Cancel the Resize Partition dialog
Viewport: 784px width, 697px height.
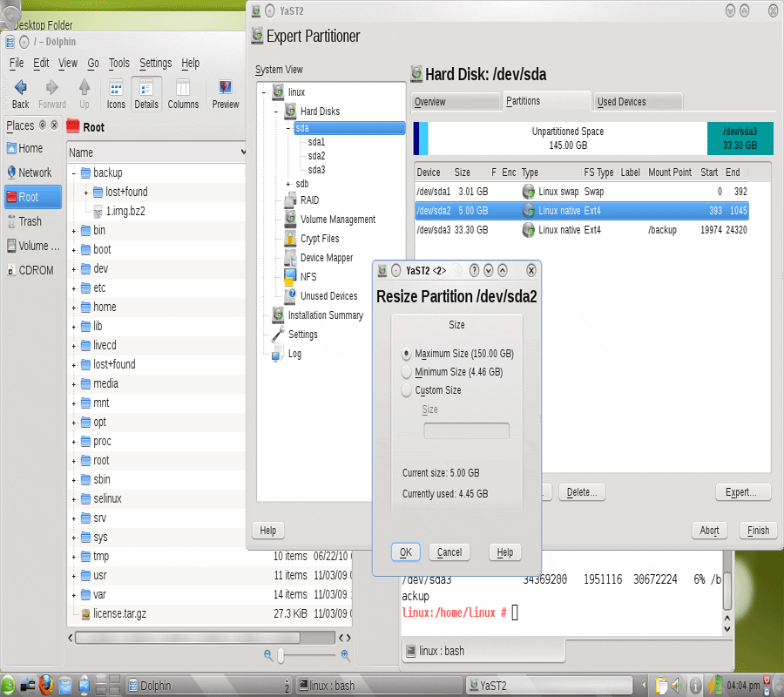pyautogui.click(x=449, y=552)
